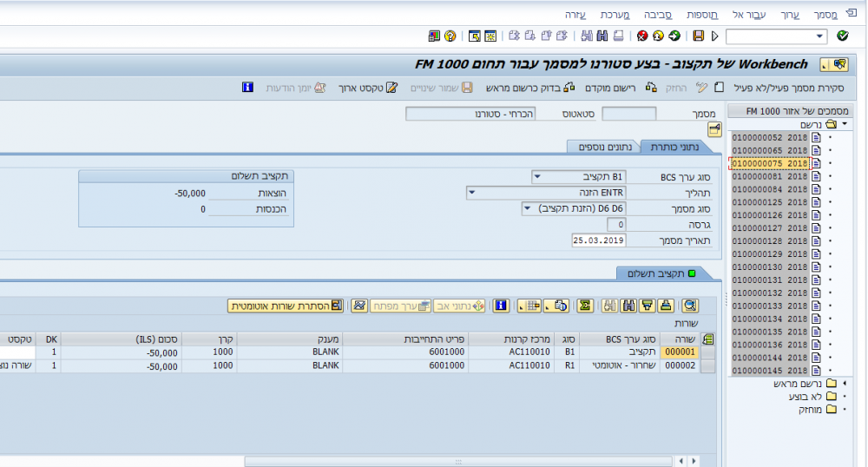Expand the נרשם מראש folder
Viewport: 868px width, 467px height.
click(845, 383)
